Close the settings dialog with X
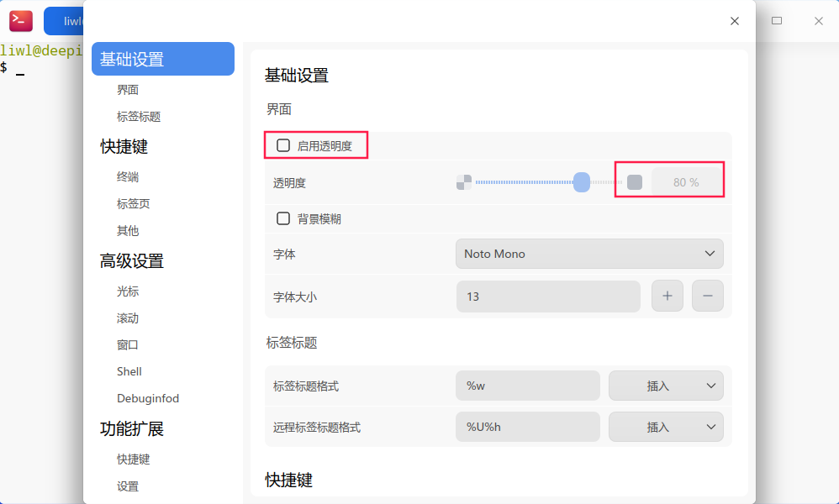The height and width of the screenshot is (504, 839). 735,21
